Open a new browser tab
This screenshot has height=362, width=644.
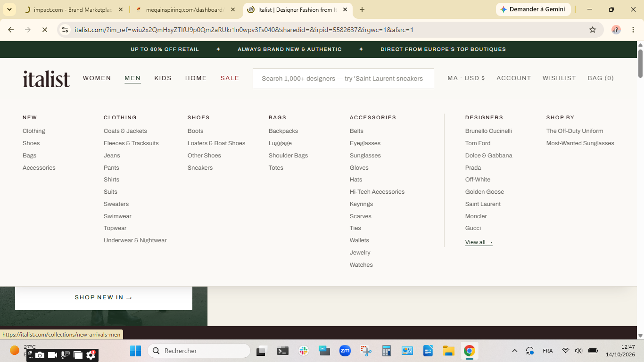(x=362, y=9)
